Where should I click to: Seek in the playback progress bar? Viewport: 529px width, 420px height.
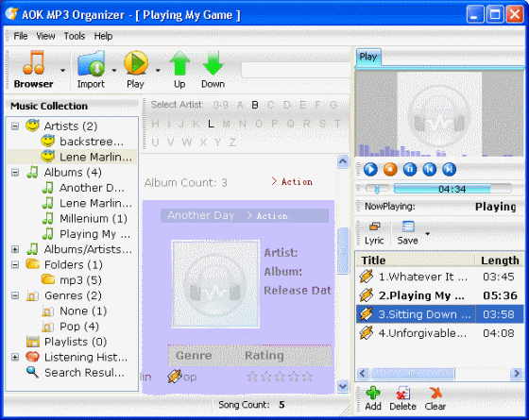coord(452,189)
